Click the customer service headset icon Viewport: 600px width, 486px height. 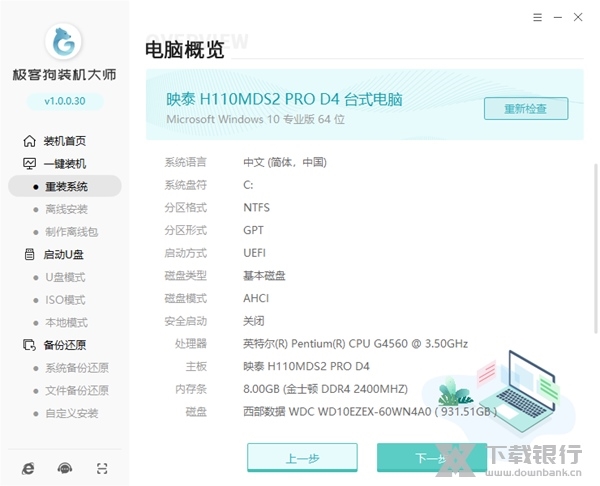(65, 468)
